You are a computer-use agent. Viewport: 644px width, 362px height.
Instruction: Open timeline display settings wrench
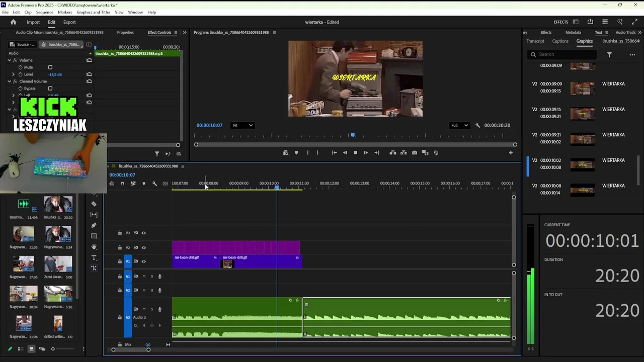click(154, 184)
